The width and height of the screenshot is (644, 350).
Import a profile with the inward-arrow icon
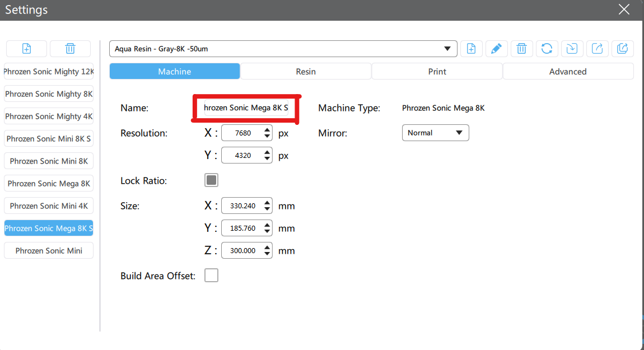pyautogui.click(x=572, y=49)
